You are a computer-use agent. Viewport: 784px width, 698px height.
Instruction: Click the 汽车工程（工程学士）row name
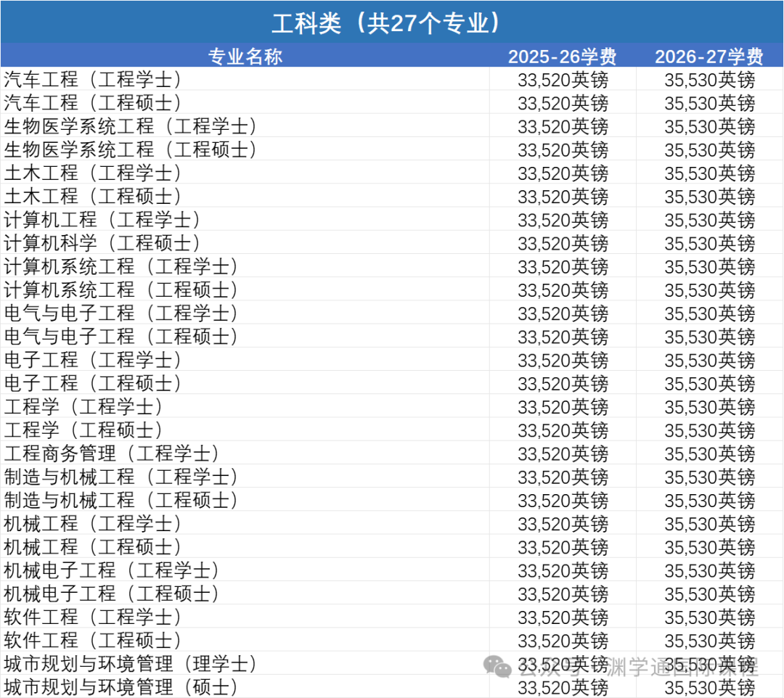tap(93, 80)
